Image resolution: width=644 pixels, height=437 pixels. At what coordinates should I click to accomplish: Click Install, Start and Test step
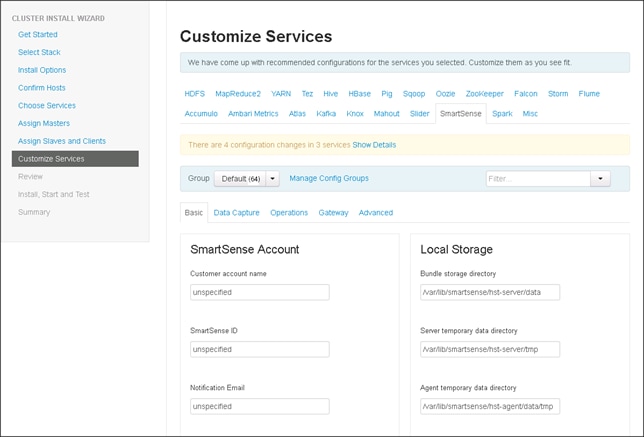(54, 194)
